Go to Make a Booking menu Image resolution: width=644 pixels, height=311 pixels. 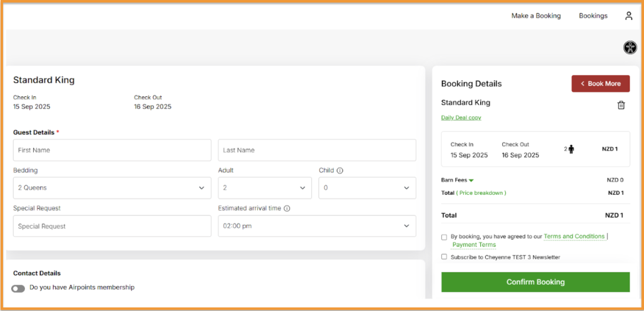tap(536, 16)
